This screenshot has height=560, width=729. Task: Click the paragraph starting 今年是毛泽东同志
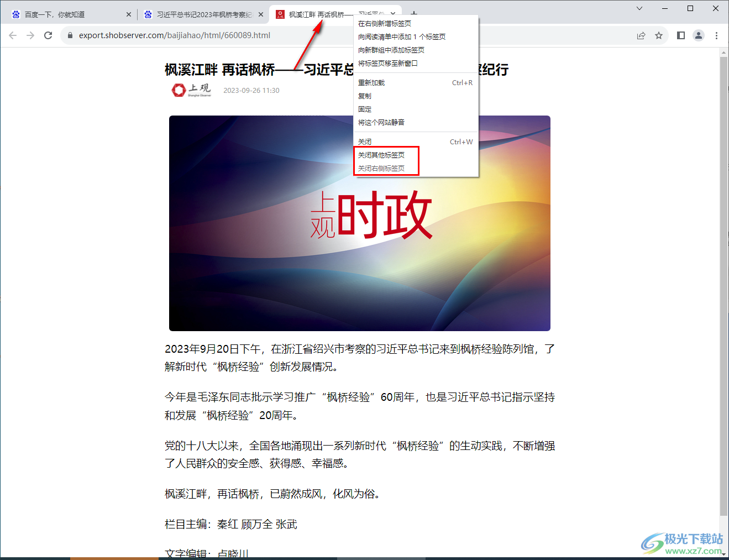(x=360, y=406)
